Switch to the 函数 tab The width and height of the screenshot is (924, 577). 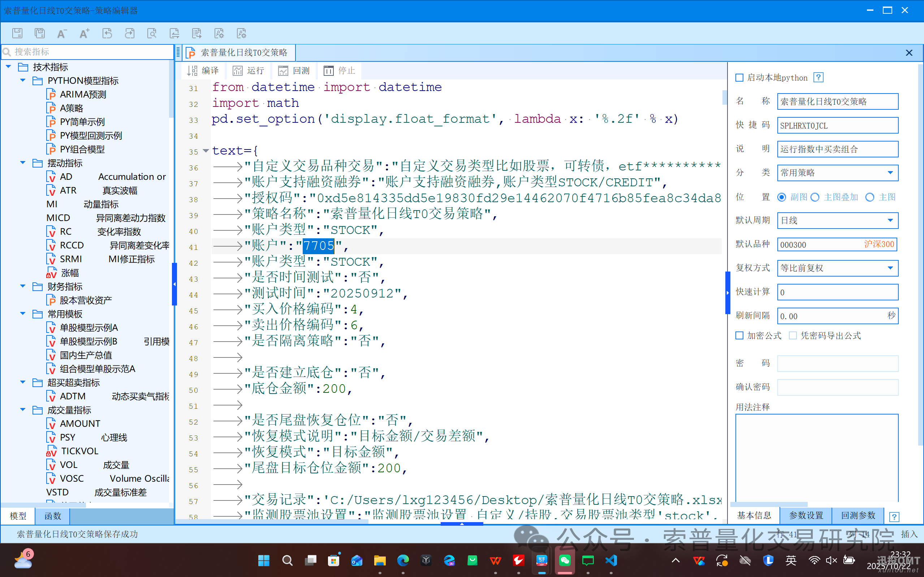52,516
